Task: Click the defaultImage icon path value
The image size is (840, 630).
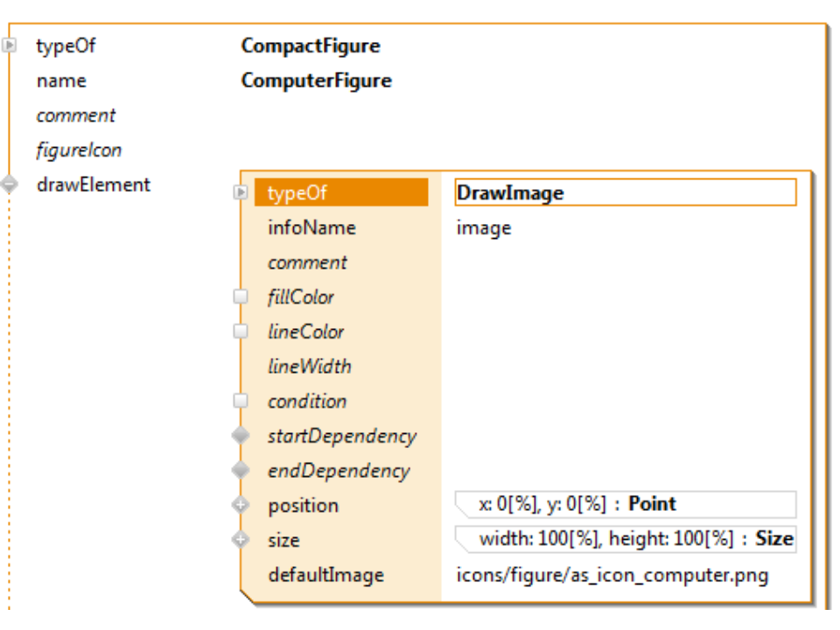Action: (612, 576)
